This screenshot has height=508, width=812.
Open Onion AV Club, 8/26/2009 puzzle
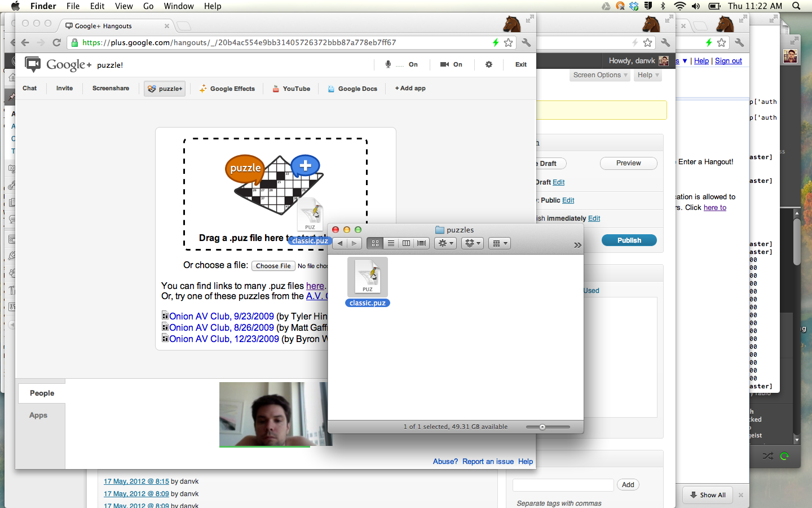tap(222, 327)
